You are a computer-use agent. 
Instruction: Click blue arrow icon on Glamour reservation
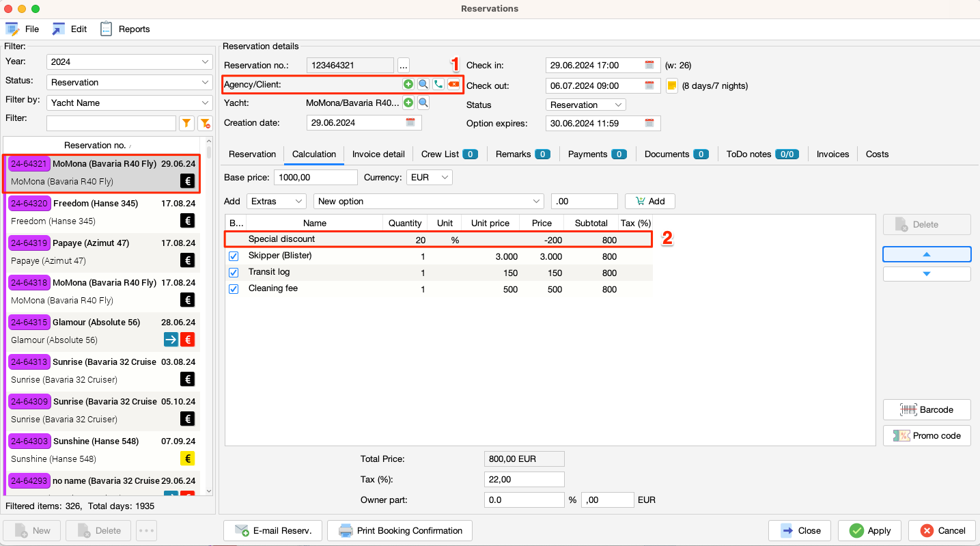pos(171,340)
